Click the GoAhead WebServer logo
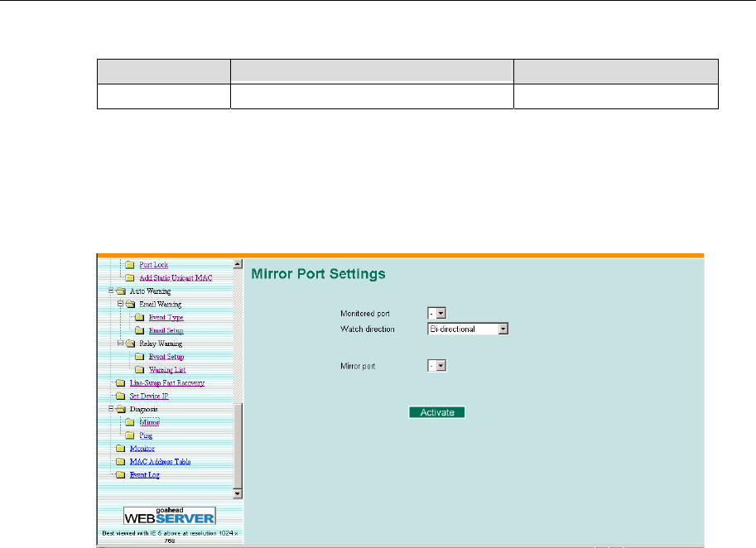Image resolution: width=756 pixels, height=548 pixels. [x=169, y=514]
